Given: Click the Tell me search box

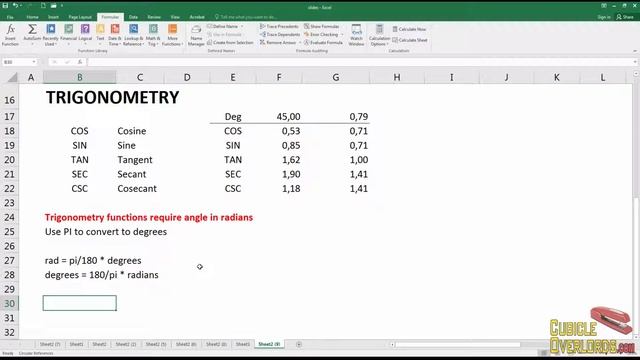Looking at the screenshot, I should [246, 17].
